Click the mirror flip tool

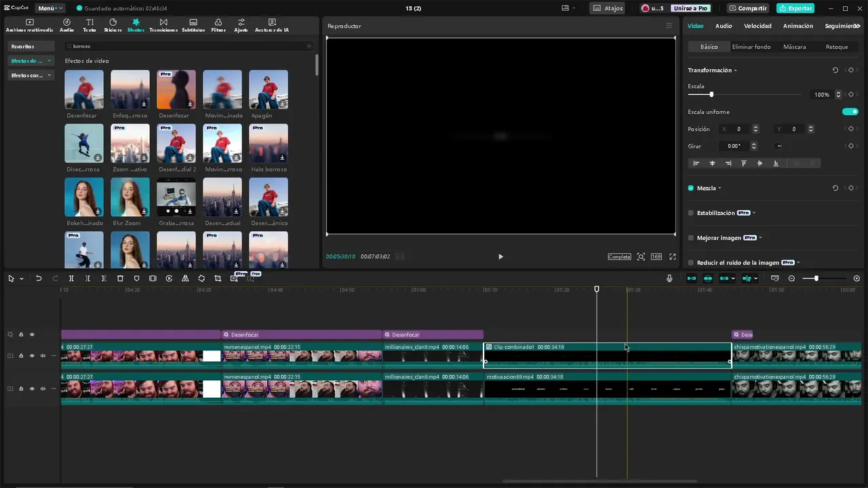point(185,279)
